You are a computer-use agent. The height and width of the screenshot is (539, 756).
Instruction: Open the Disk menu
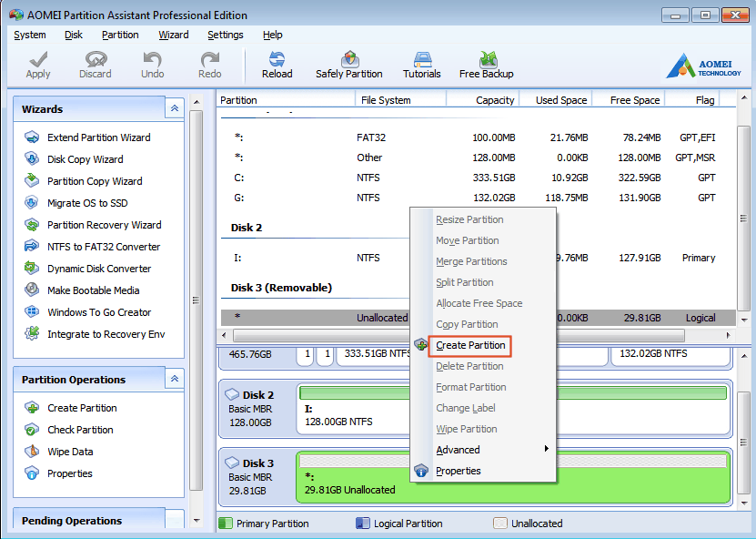74,35
